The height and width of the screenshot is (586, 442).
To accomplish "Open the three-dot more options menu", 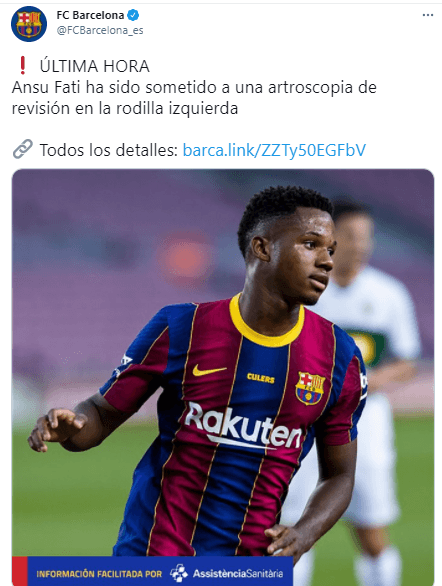I will pyautogui.click(x=427, y=15).
